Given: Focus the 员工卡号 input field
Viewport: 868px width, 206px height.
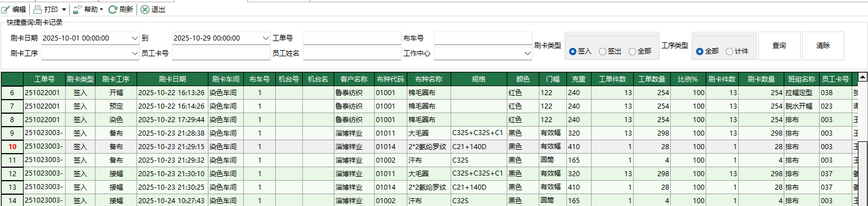Looking at the screenshot, I should coord(221,53).
